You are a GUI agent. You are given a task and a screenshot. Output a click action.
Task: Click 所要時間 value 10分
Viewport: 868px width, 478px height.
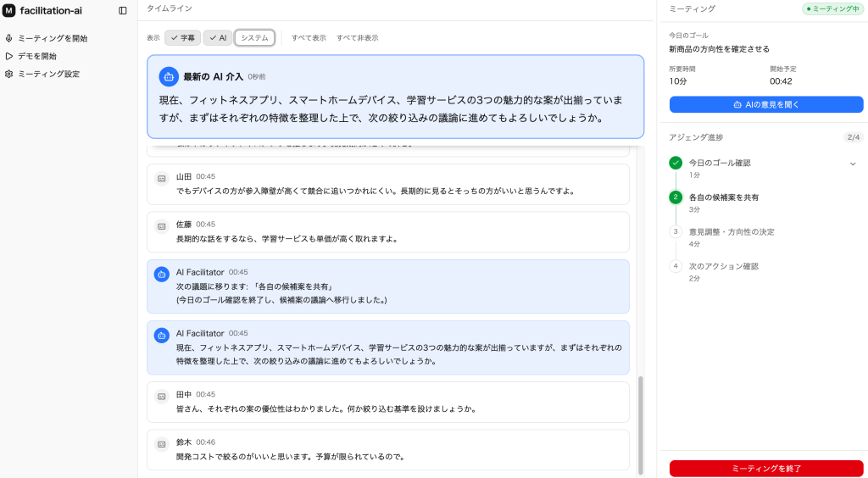[x=678, y=81]
